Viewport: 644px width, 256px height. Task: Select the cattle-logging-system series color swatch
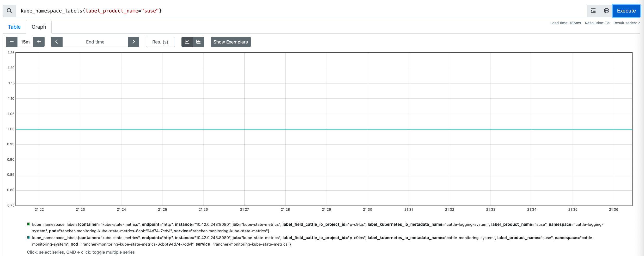click(28, 224)
